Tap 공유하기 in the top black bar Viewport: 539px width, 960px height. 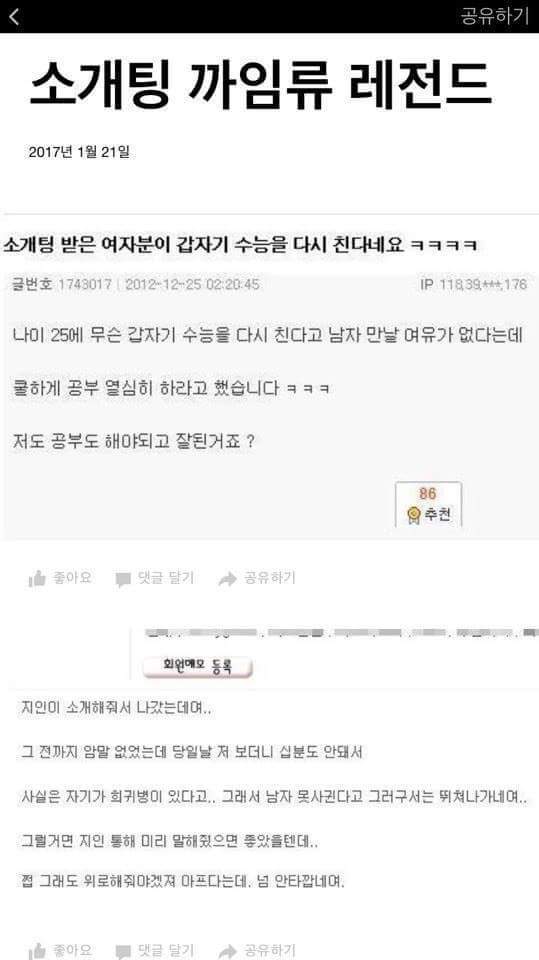pos(494,16)
